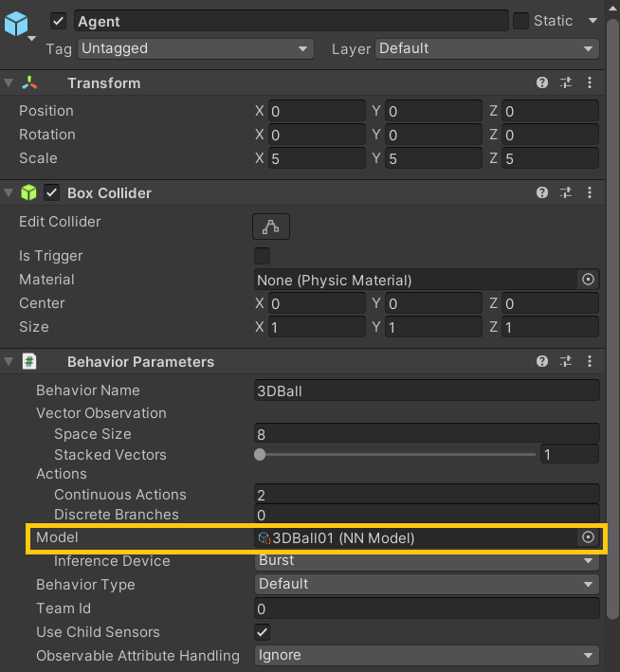Open the Inference Device dropdown
620x672 pixels.
(x=427, y=560)
